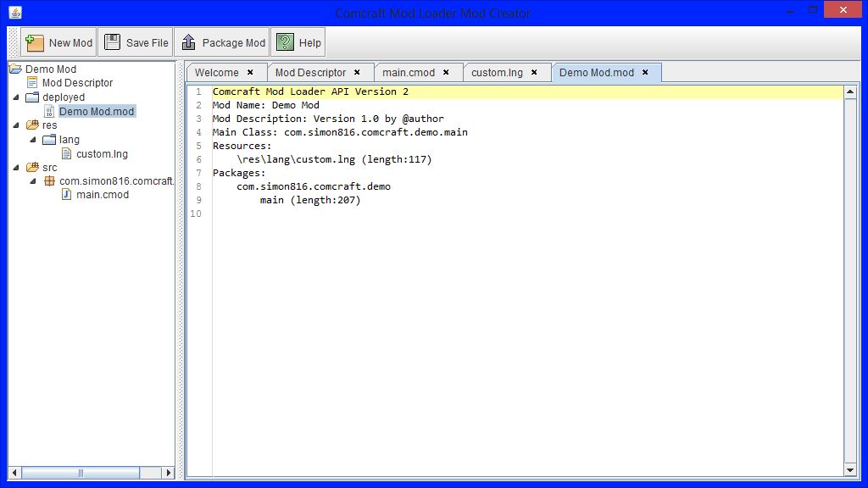The height and width of the screenshot is (488, 868).
Task: Close the main.cmod tab
Action: [x=446, y=72]
